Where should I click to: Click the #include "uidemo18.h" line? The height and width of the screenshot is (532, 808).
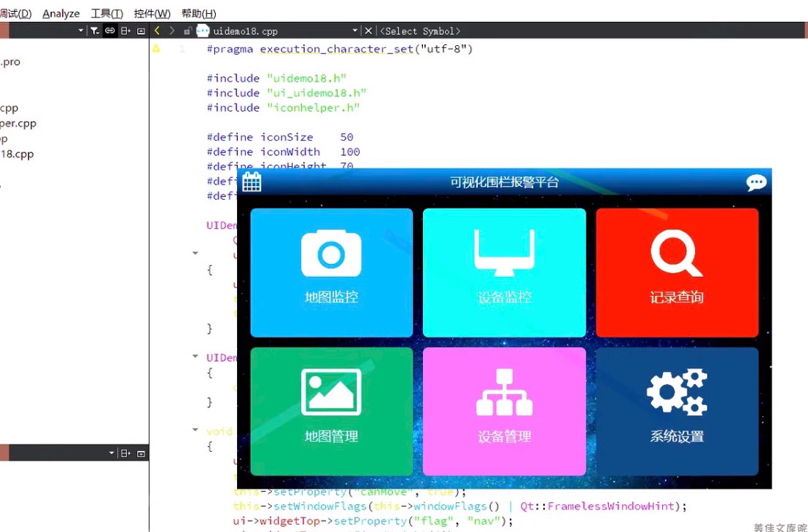[x=276, y=78]
